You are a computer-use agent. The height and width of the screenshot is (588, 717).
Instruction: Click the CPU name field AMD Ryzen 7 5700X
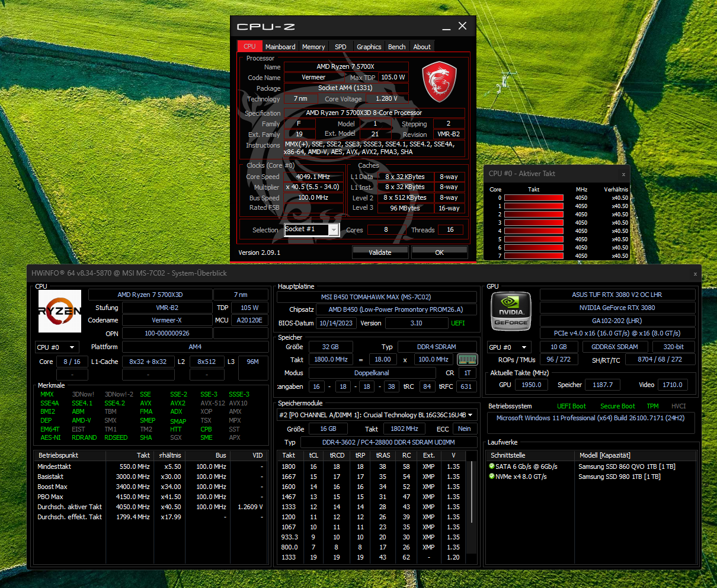tap(346, 67)
